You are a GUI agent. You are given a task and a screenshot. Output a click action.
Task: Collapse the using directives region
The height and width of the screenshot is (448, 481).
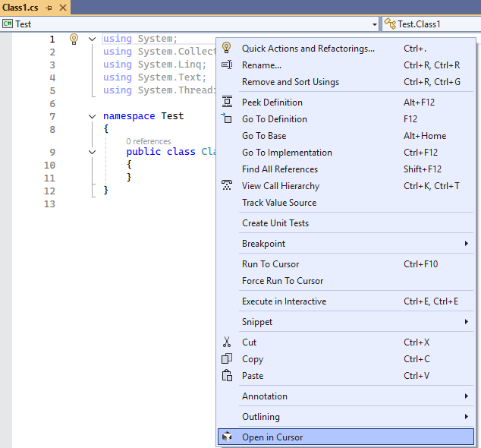(92, 39)
